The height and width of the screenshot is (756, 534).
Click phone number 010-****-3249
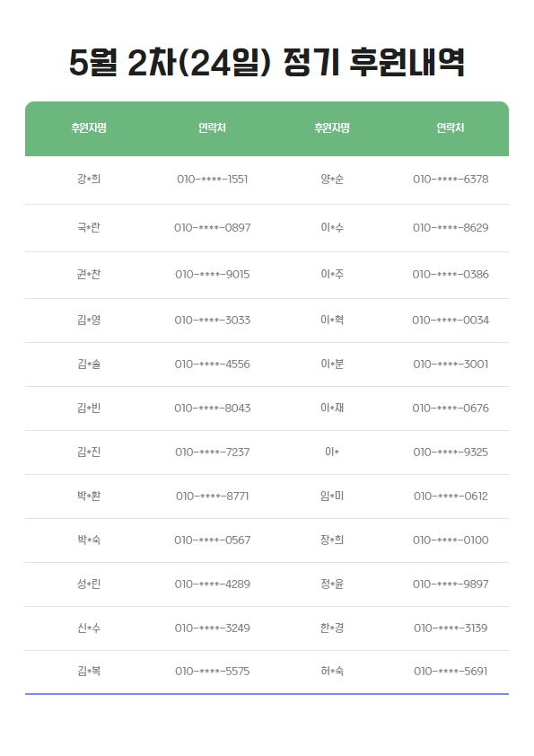tap(212, 628)
